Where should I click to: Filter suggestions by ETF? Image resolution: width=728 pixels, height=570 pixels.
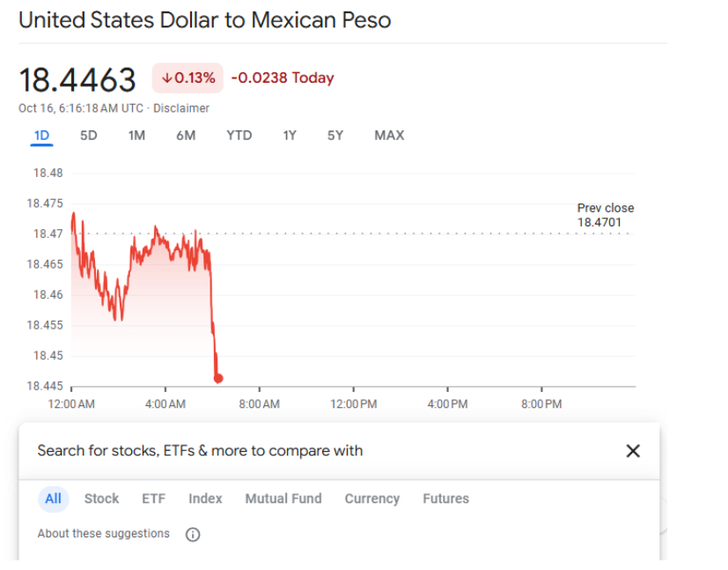click(x=153, y=499)
